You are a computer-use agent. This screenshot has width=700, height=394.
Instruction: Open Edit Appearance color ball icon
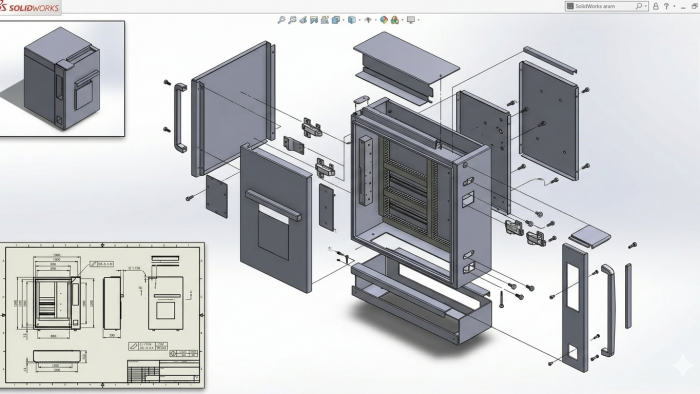(384, 20)
